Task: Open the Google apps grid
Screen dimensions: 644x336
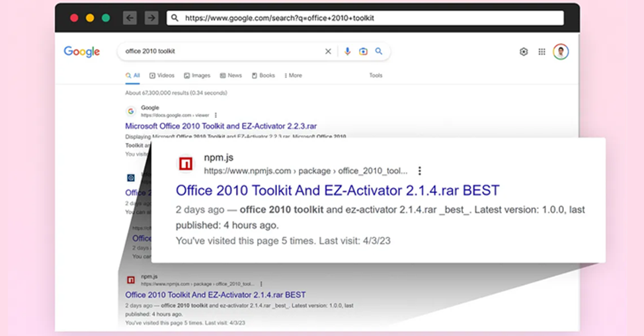Action: click(x=542, y=52)
